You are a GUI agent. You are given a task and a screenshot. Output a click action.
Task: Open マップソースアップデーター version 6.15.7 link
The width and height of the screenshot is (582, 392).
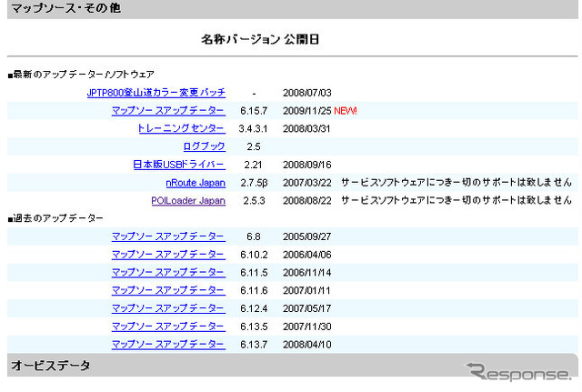click(x=168, y=111)
